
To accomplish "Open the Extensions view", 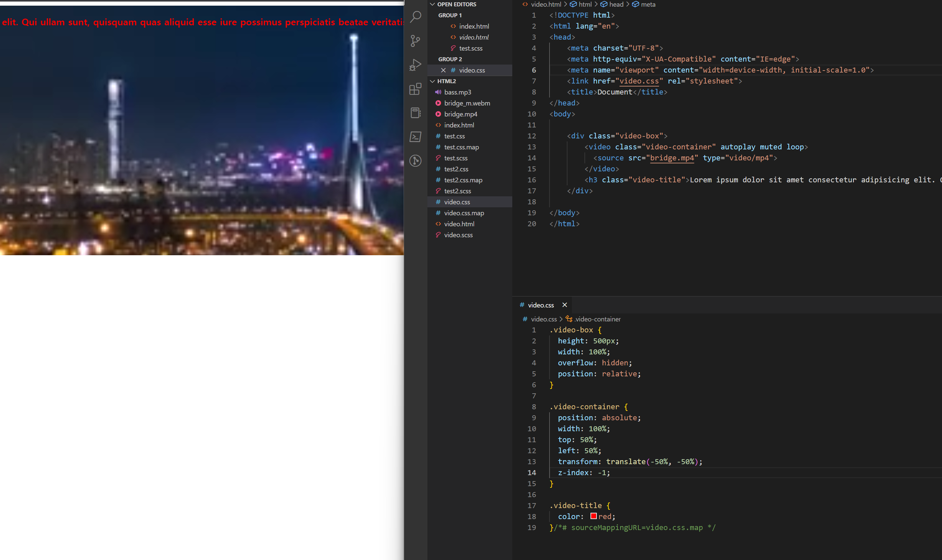I will (415, 89).
